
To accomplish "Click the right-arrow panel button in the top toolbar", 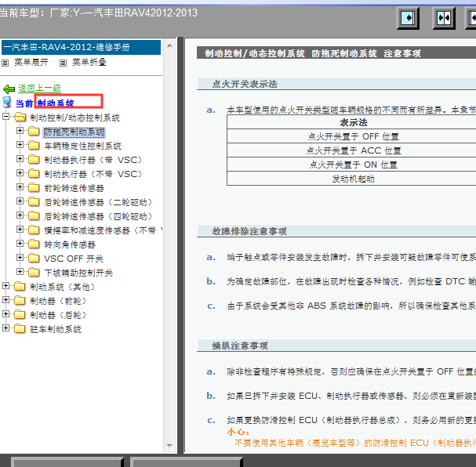I will tap(408, 18).
